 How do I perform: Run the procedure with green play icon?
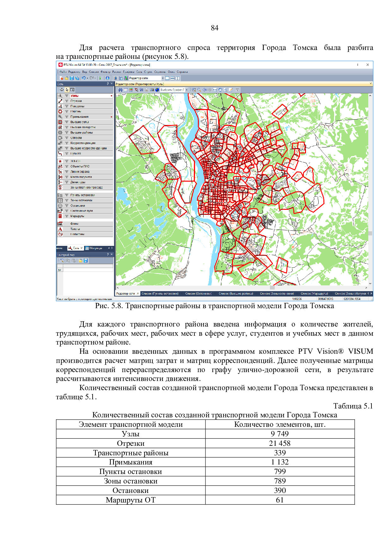(101, 78)
